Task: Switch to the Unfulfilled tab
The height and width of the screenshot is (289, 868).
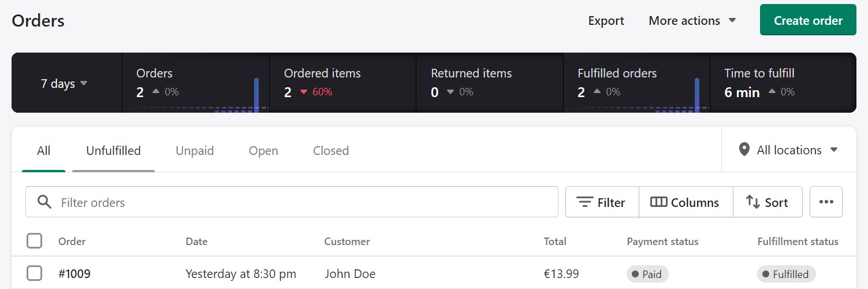Action: [x=113, y=151]
